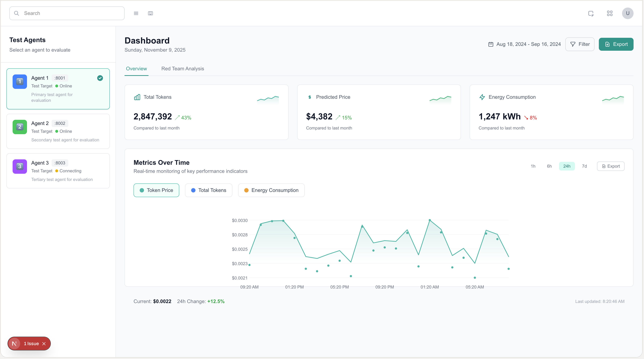Open the Filter options
This screenshot has height=359, width=644.
click(580, 44)
